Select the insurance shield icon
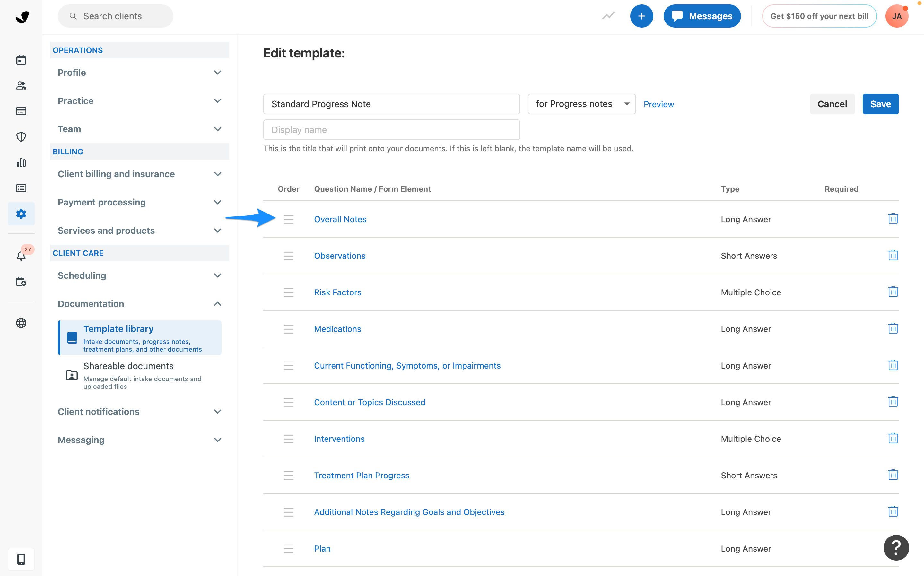This screenshot has height=576, width=924. coord(21,137)
